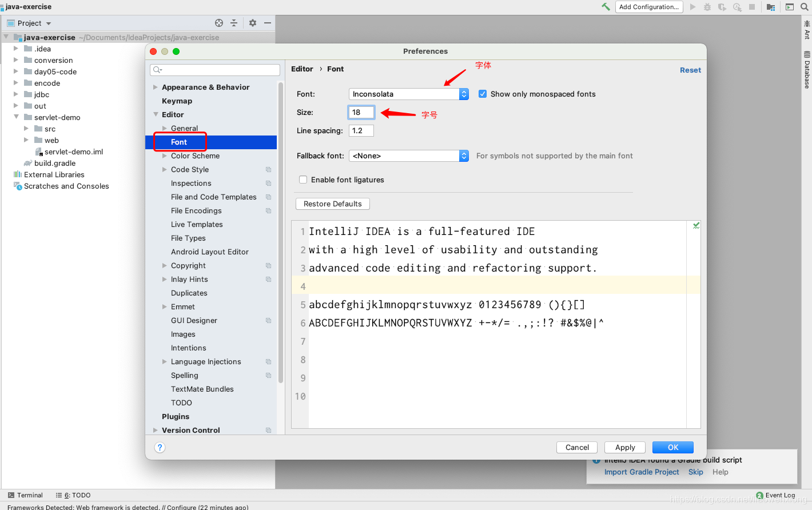
Task: Open the Fallback font dropdown
Action: [x=408, y=156]
